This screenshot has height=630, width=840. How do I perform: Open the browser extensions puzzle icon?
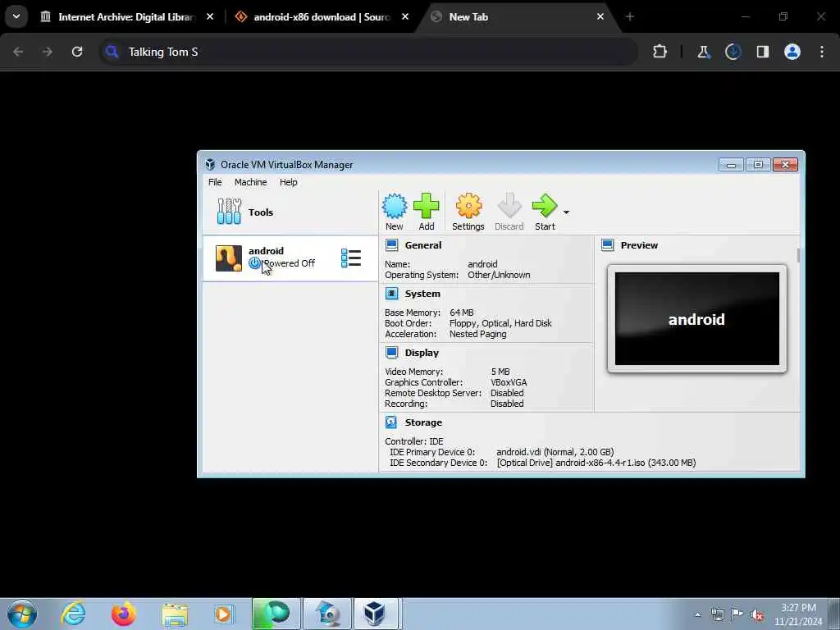660,52
